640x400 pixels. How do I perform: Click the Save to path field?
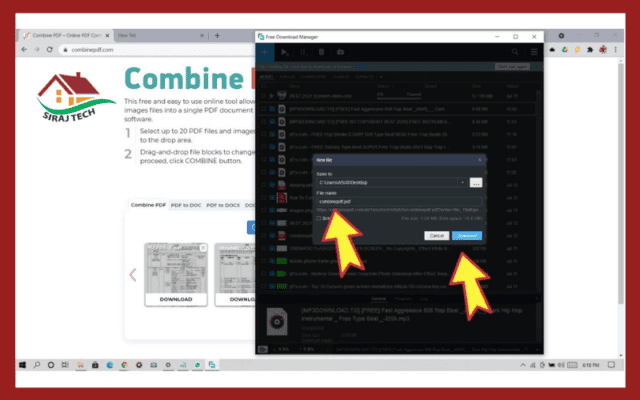[387, 182]
